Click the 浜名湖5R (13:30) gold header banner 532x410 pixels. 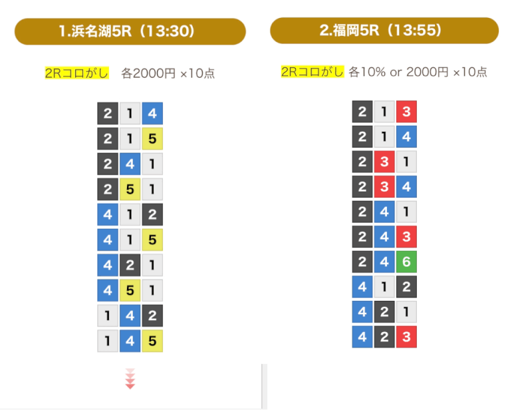click(x=130, y=31)
